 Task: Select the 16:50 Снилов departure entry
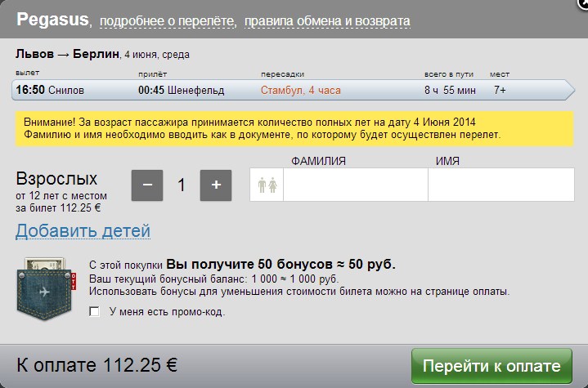[49, 90]
